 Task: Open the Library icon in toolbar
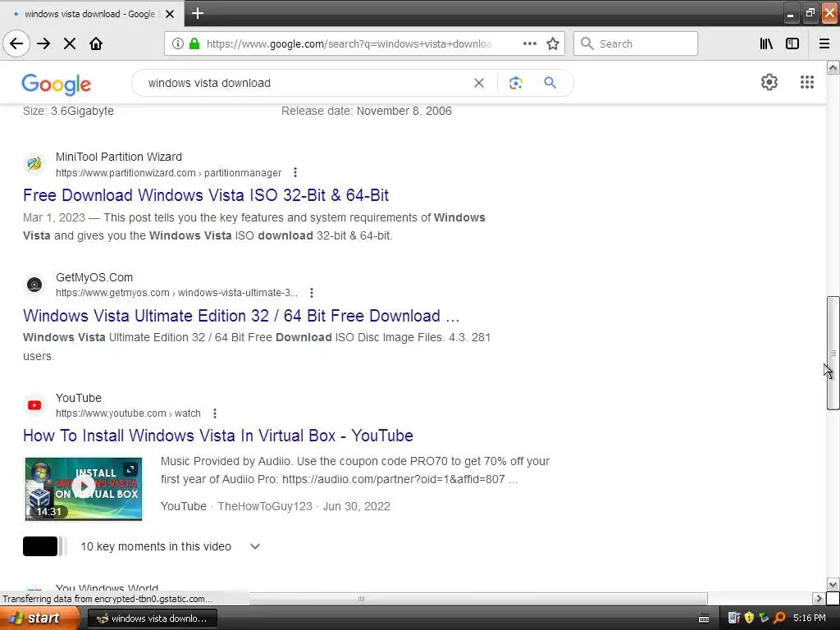coord(766,43)
